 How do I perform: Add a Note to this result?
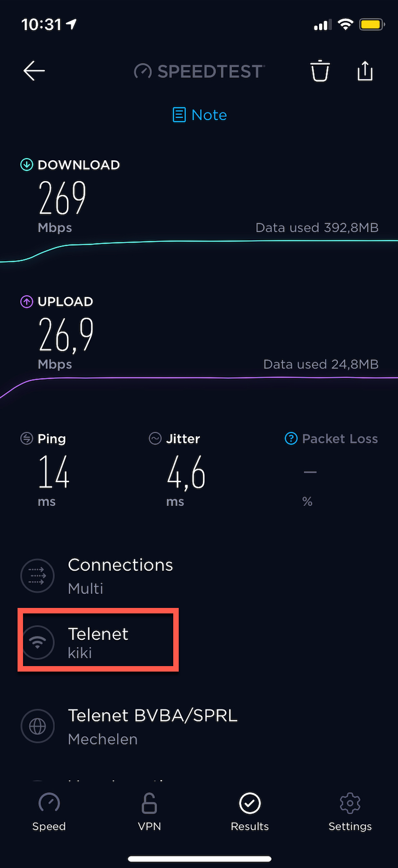pos(200,115)
